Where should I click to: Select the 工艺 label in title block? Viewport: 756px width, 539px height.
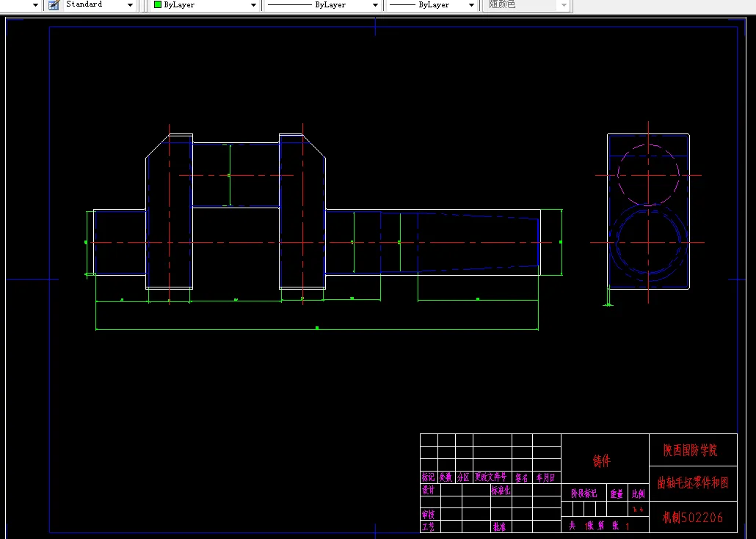coord(428,527)
